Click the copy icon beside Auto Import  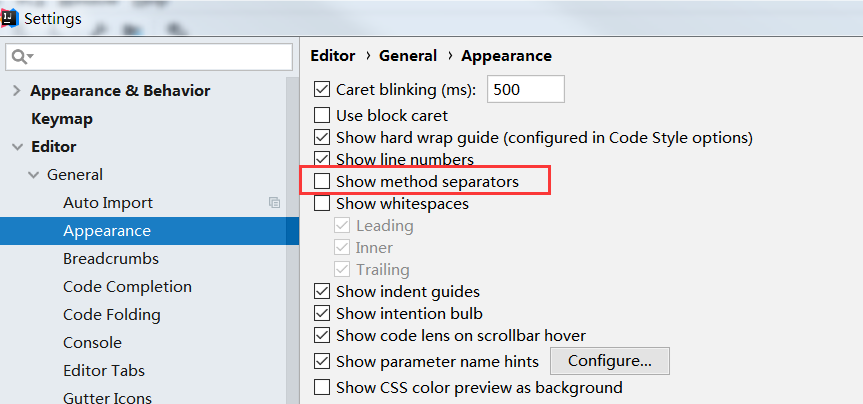[x=274, y=203]
